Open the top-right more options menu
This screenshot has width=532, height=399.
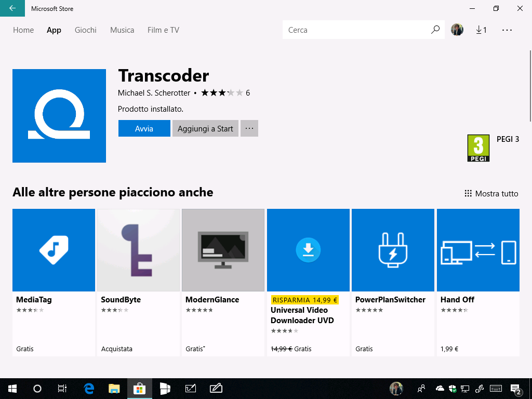click(507, 30)
